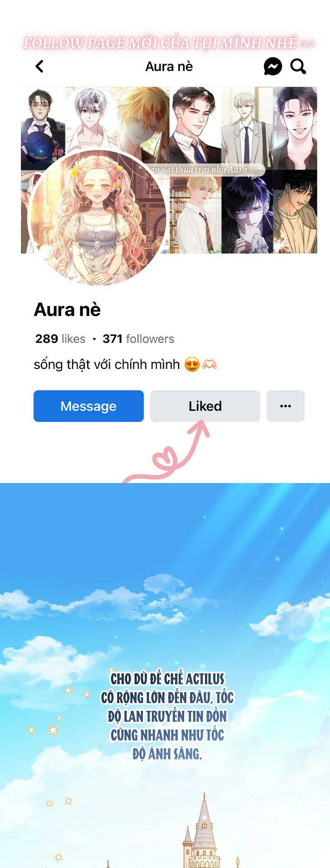Open the Messenger chat icon
This screenshot has width=330, height=868.
273,66
